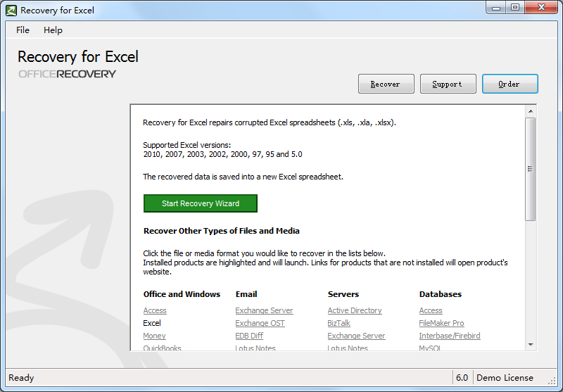The height and width of the screenshot is (392, 563).
Task: Maximize the Recovery for Excel window
Action: pyautogui.click(x=515, y=7)
